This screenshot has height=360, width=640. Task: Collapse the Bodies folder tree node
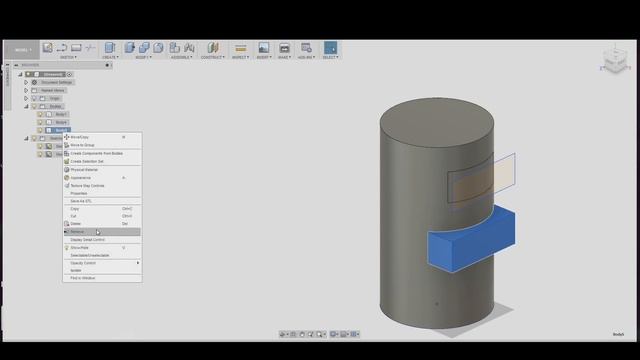[x=26, y=107]
